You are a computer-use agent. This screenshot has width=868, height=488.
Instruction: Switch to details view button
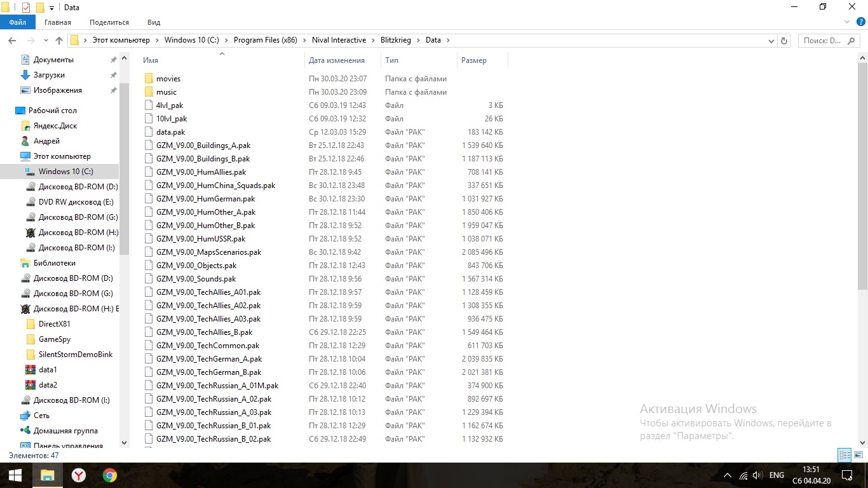pos(844,455)
